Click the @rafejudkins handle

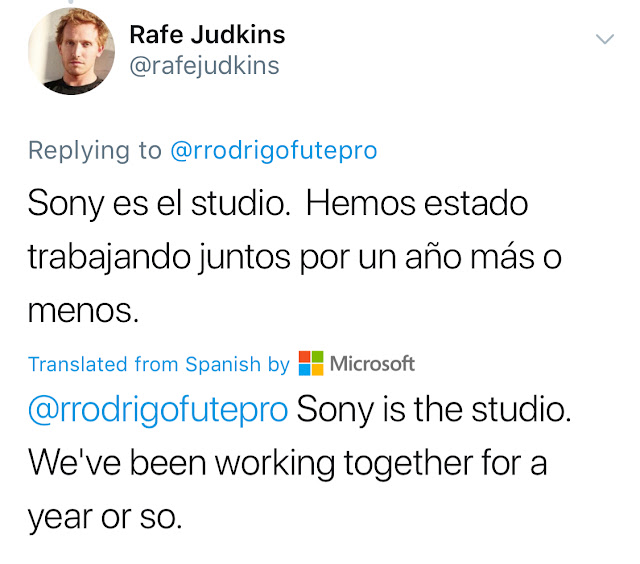[204, 66]
